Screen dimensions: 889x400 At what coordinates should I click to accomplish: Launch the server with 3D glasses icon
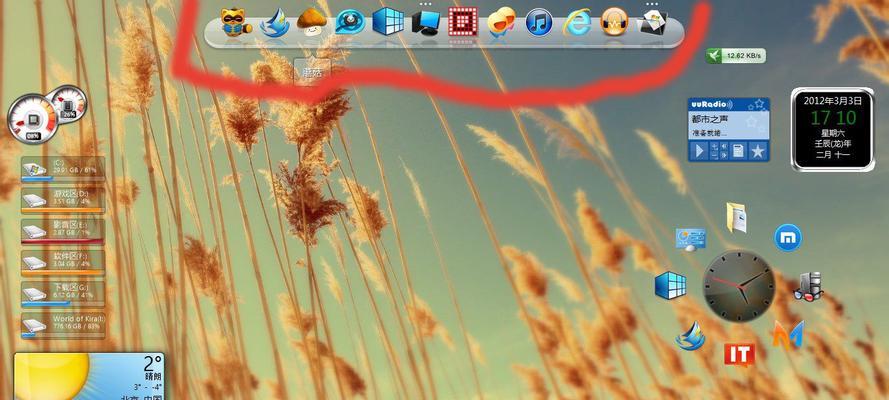click(808, 286)
